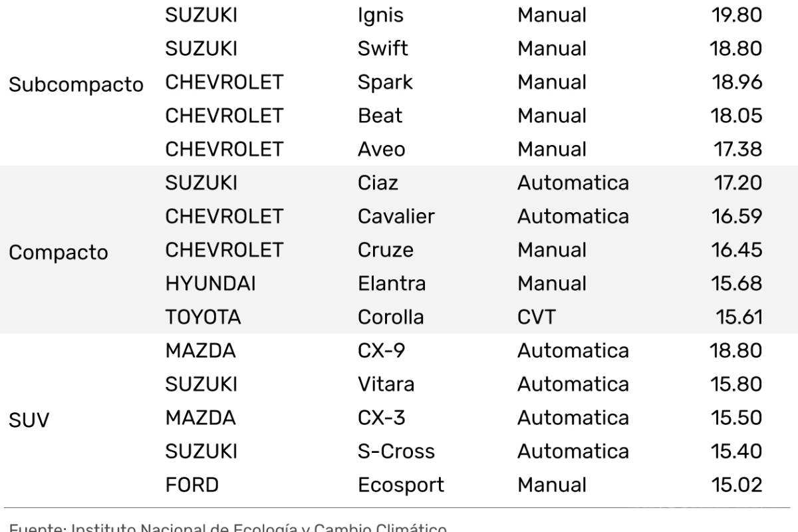Click the CX-9 model cell
This screenshot has height=532, width=798.
381,350
